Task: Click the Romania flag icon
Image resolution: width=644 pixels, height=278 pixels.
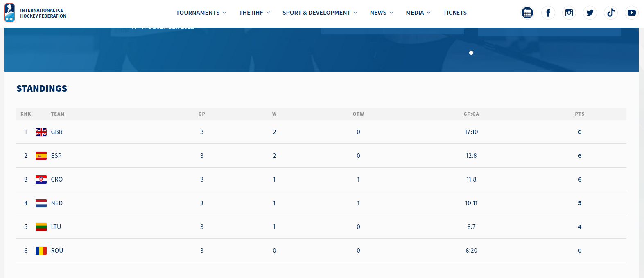Action: coord(41,251)
